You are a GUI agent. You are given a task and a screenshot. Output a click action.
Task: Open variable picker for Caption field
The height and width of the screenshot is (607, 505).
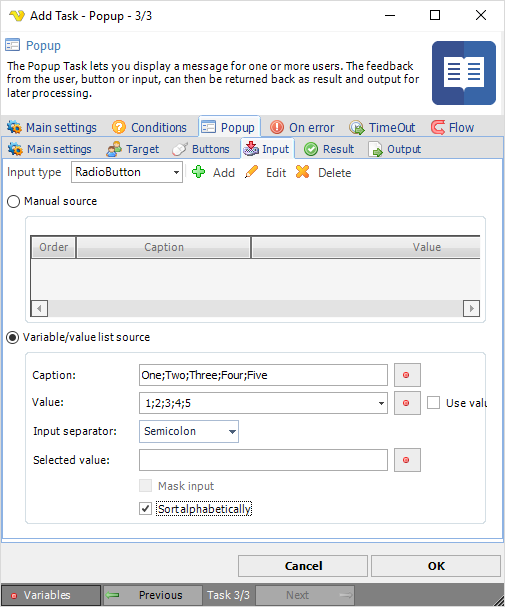click(x=407, y=375)
